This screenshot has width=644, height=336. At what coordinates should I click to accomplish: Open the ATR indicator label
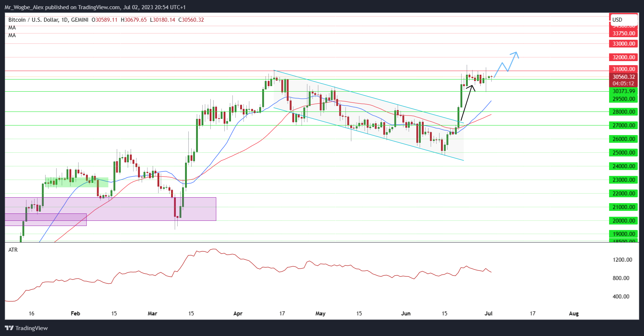[13, 250]
